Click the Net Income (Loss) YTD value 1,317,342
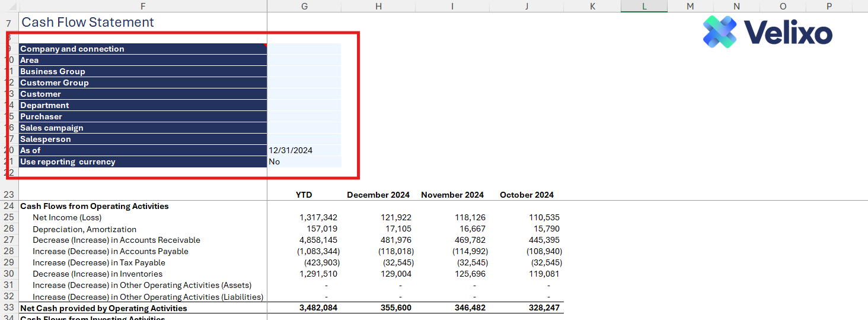This screenshot has height=320, width=868. (318, 217)
